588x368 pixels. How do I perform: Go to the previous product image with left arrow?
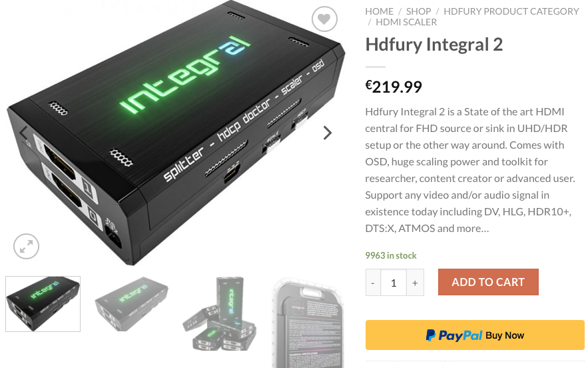23,133
